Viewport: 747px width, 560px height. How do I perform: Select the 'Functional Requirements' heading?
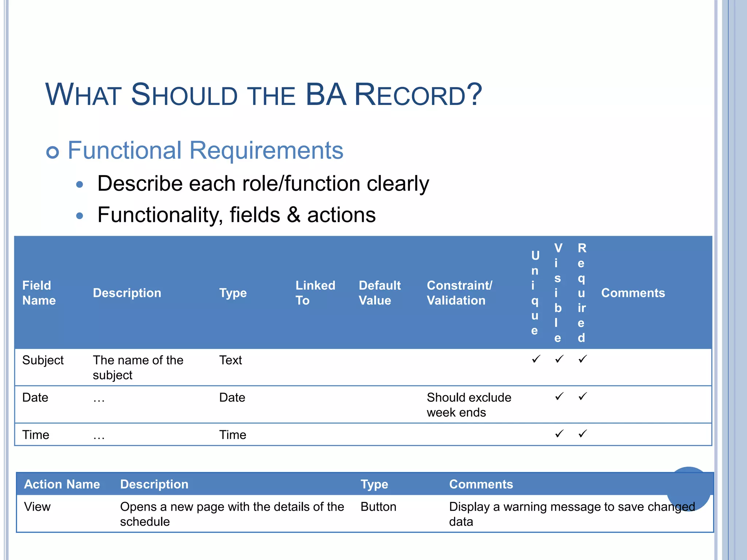(205, 150)
